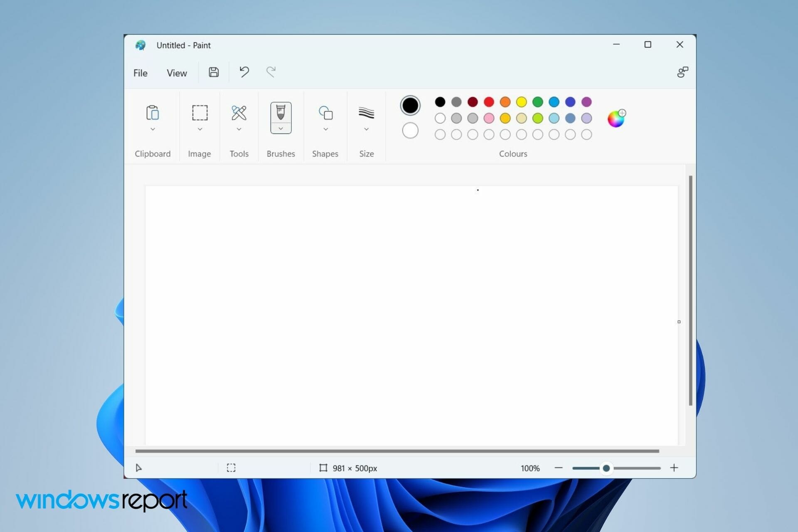Click the Shapes icon

click(325, 113)
